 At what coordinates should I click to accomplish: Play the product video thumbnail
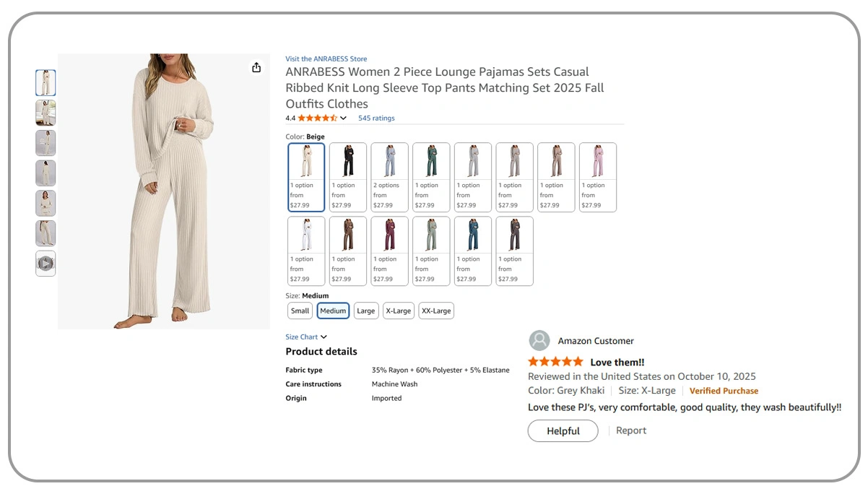point(45,264)
